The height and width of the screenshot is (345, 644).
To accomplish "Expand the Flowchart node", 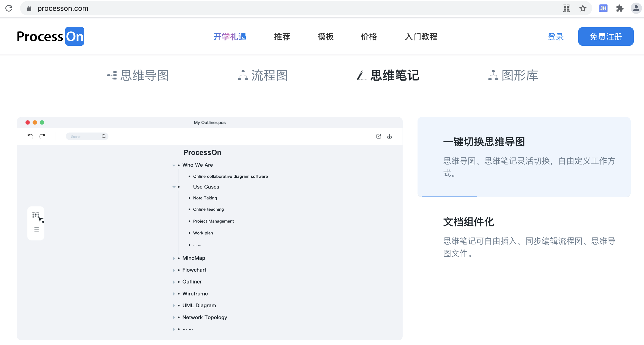I will [174, 270].
